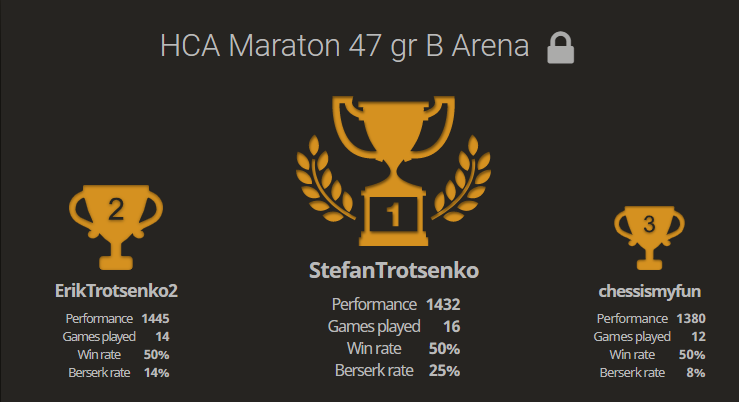Click the HCA Maraton 47 gr B Arena title
This screenshot has width=739, height=402.
(345, 47)
